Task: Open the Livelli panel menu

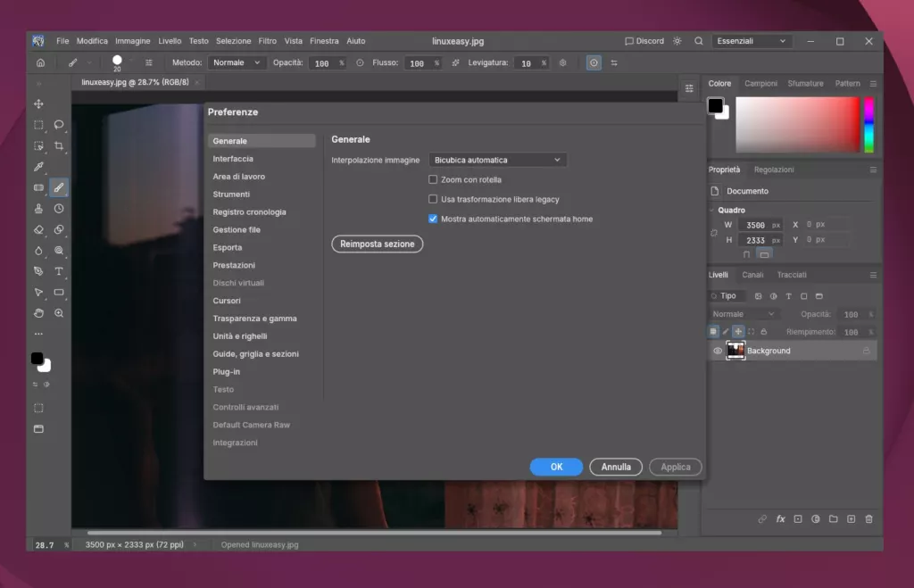Action: (x=873, y=275)
